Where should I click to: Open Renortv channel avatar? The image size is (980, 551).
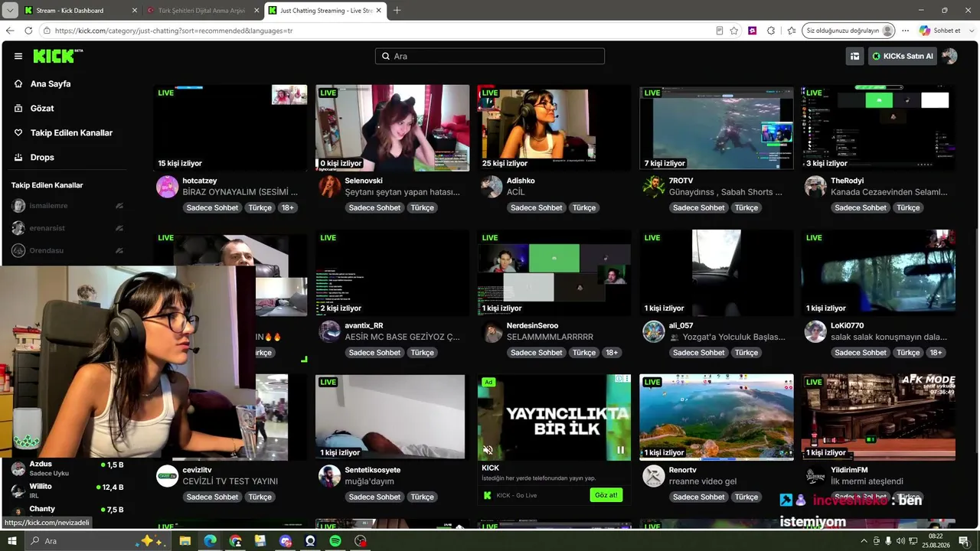pos(654,476)
